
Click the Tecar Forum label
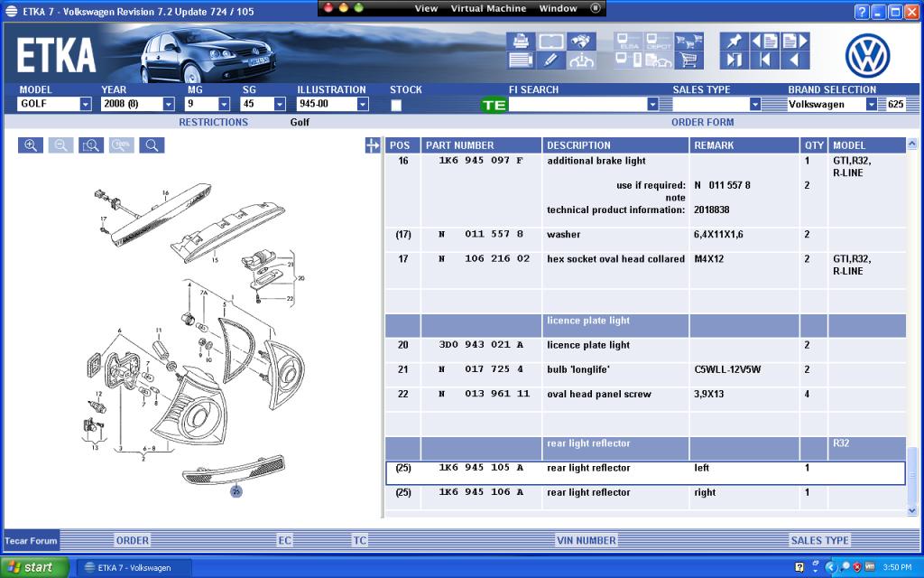(31, 540)
